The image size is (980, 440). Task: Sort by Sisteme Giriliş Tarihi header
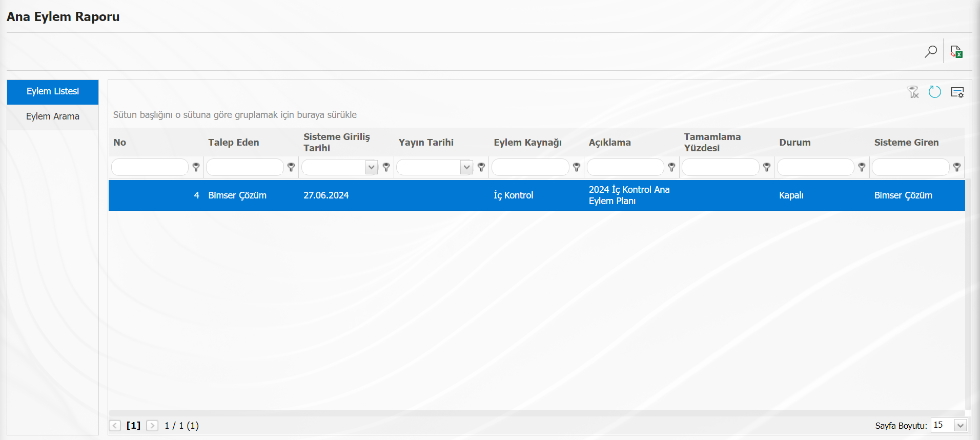pos(337,143)
